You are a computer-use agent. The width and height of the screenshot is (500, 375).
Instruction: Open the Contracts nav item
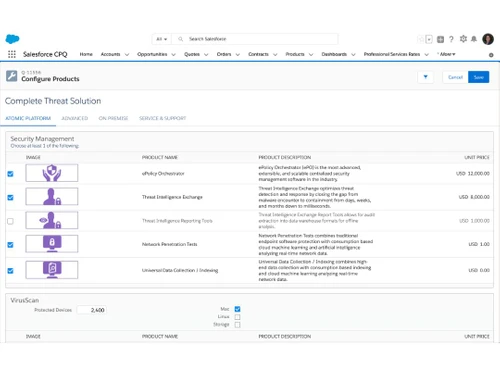(x=258, y=54)
